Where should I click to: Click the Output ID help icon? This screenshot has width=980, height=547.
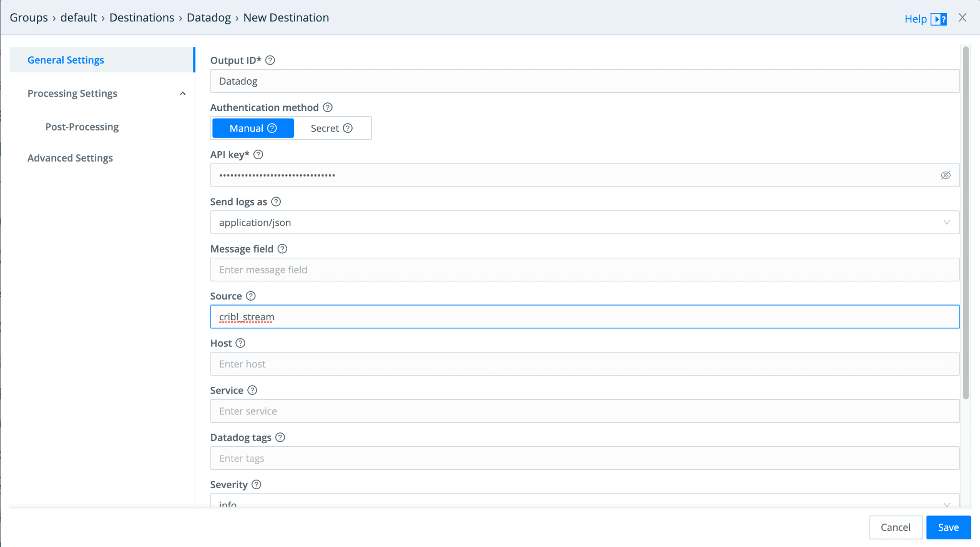(x=270, y=60)
